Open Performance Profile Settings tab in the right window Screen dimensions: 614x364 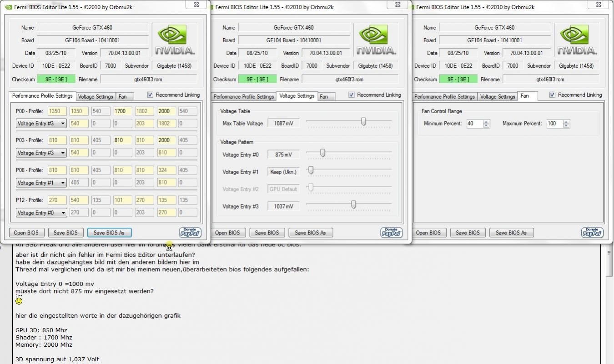click(x=444, y=97)
